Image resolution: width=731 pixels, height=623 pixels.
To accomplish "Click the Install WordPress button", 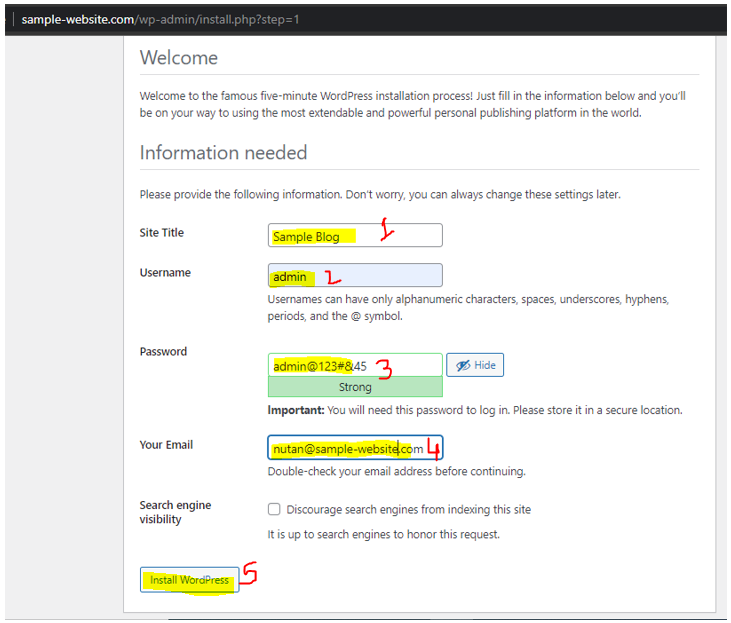I will 189,580.
